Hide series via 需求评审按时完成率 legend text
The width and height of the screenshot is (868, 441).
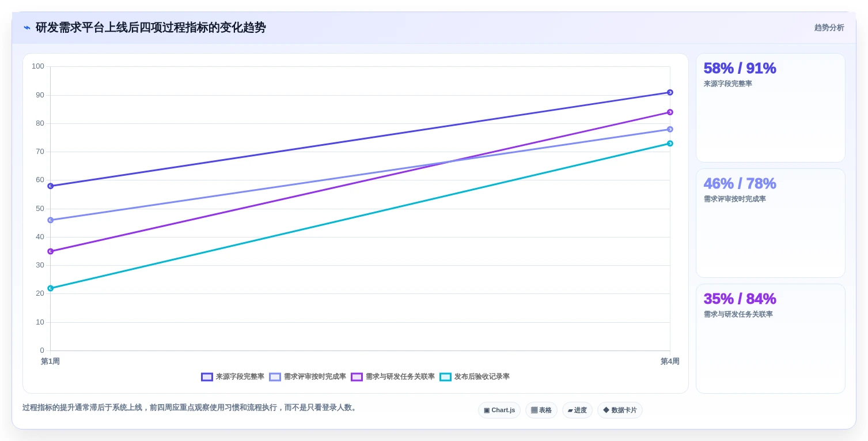pyautogui.click(x=315, y=377)
